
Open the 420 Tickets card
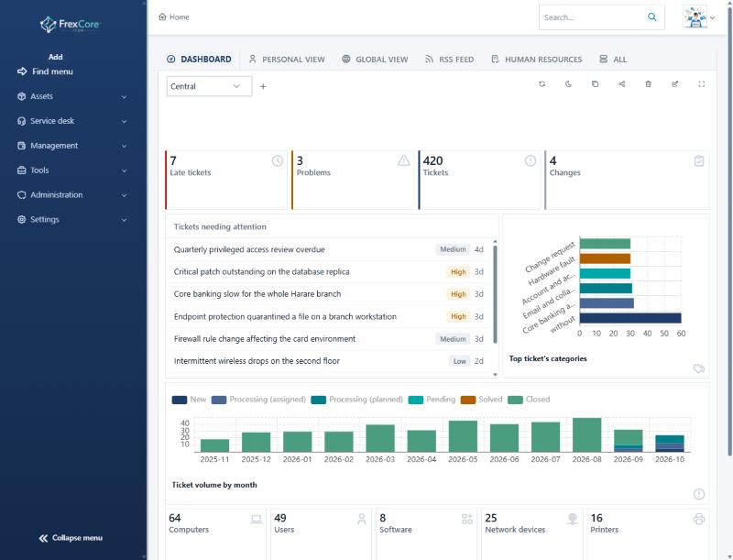(479, 180)
